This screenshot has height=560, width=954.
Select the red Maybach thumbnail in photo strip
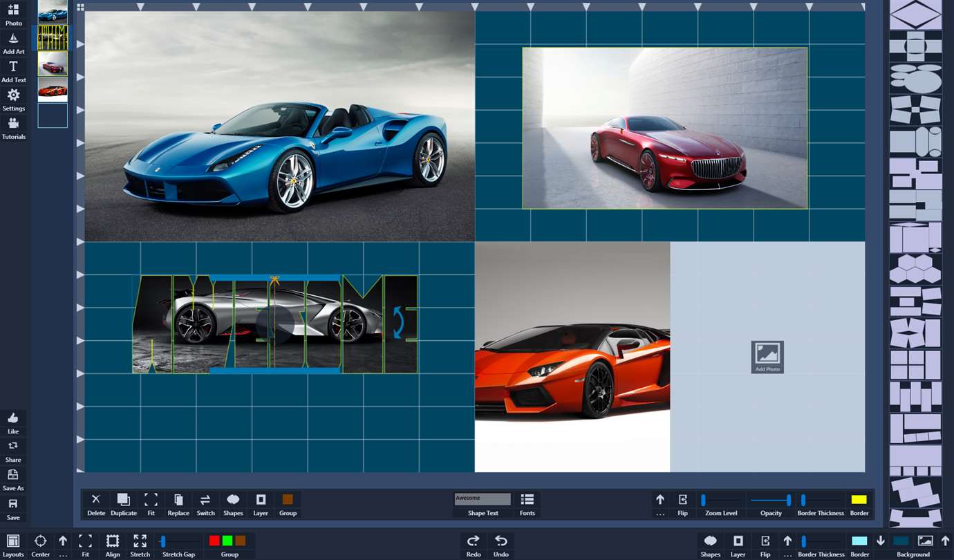(x=53, y=64)
